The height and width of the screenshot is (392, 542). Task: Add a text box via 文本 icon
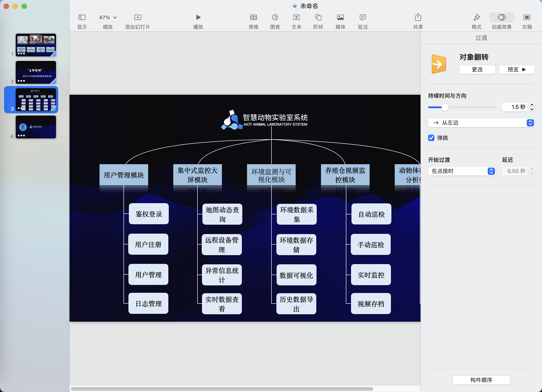click(296, 17)
